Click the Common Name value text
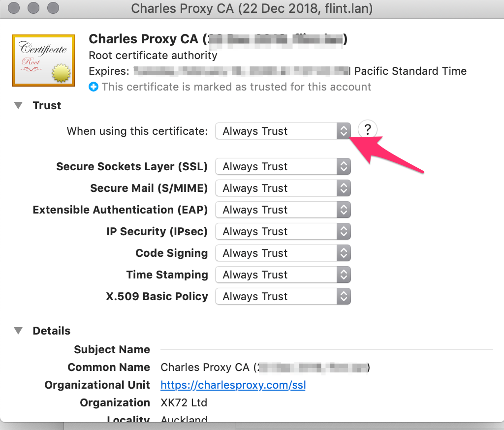The image size is (504, 430). pyautogui.click(x=265, y=368)
